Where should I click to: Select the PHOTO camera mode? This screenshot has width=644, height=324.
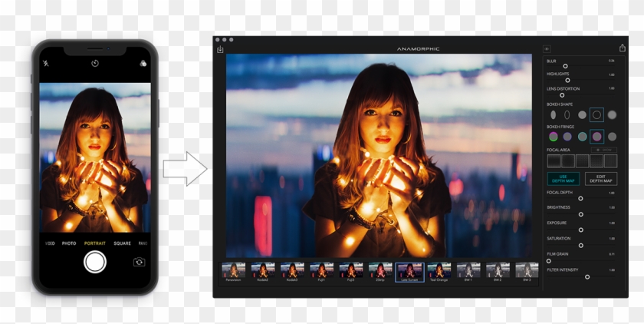pyautogui.click(x=69, y=243)
